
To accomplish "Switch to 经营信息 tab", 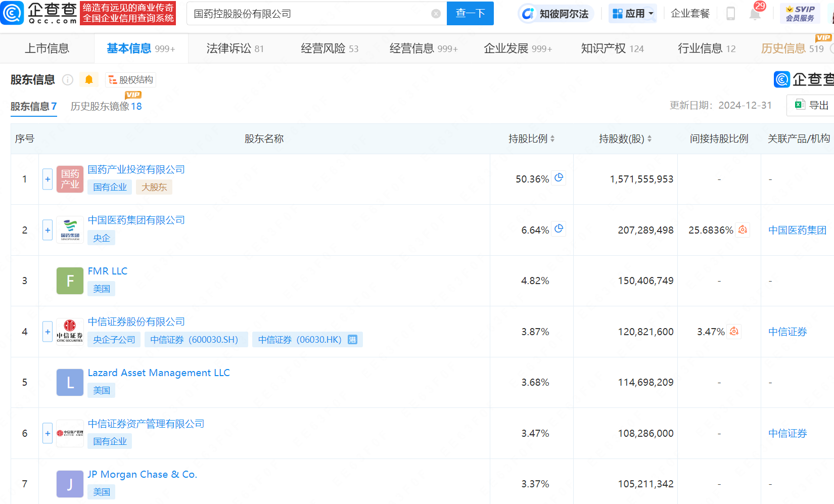I will (x=424, y=49).
